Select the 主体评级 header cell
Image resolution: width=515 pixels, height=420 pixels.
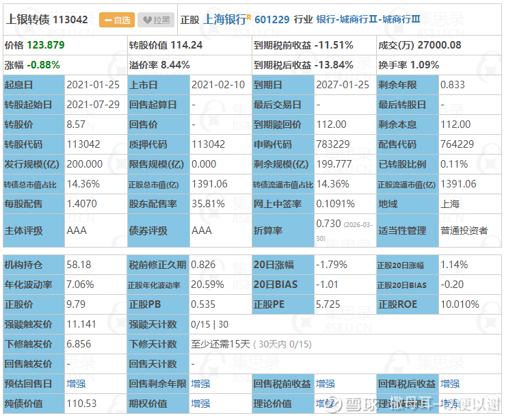[x=34, y=231]
